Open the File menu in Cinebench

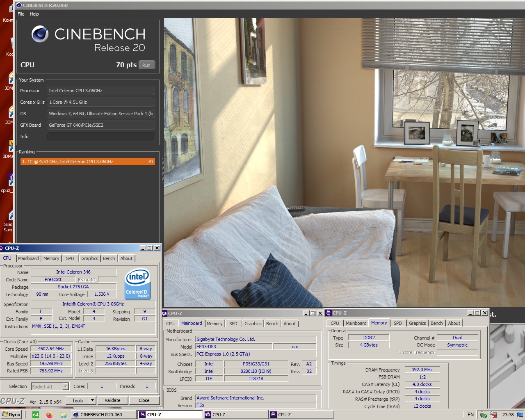(21, 14)
